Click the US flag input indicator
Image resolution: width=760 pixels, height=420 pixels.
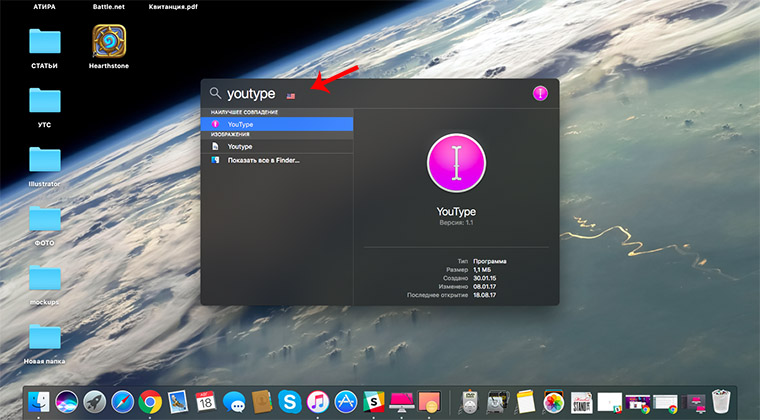pyautogui.click(x=292, y=96)
